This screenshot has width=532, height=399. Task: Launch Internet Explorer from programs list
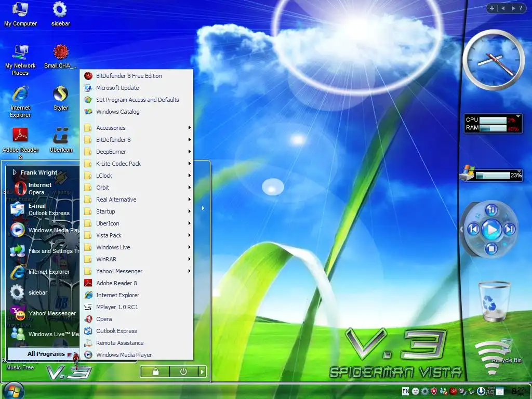click(x=138, y=295)
